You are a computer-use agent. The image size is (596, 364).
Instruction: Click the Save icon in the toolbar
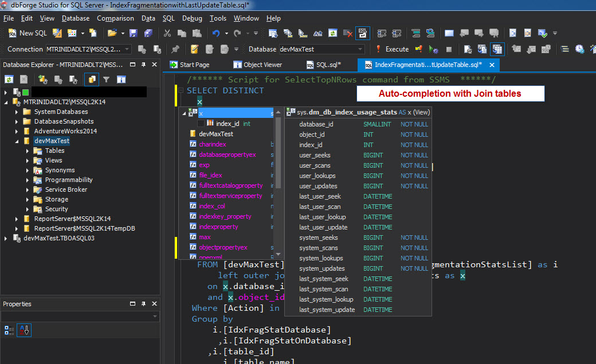click(x=134, y=33)
